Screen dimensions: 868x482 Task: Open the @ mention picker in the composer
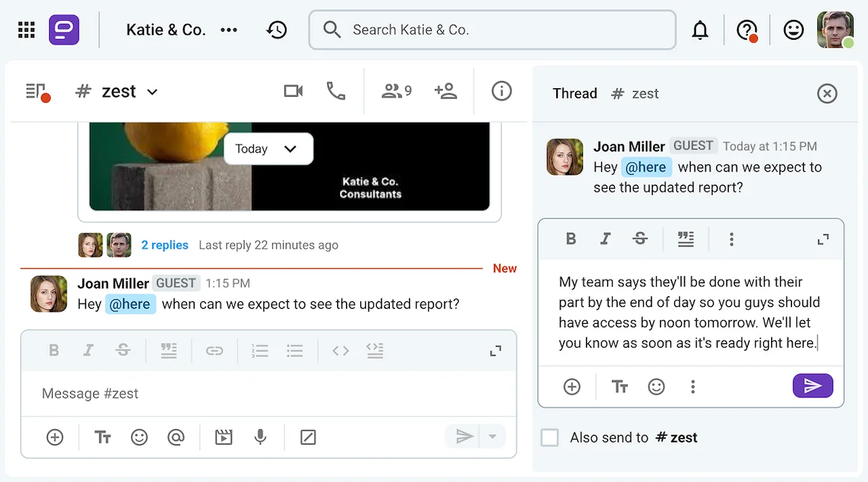tap(176, 437)
